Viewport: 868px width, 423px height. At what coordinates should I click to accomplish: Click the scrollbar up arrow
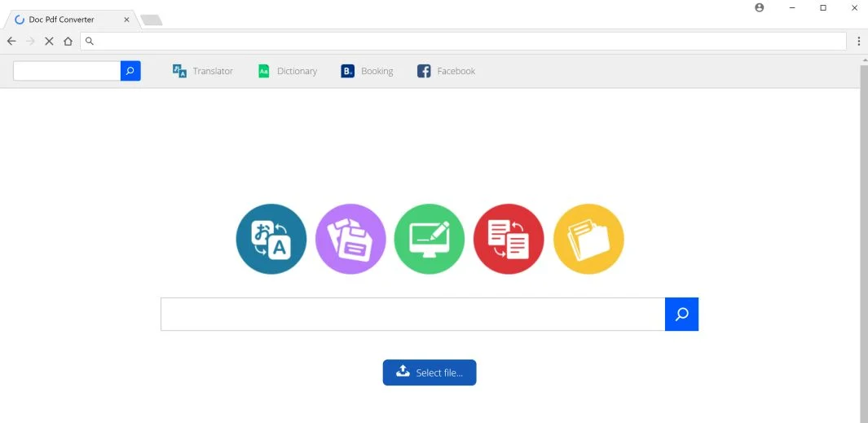(x=864, y=59)
